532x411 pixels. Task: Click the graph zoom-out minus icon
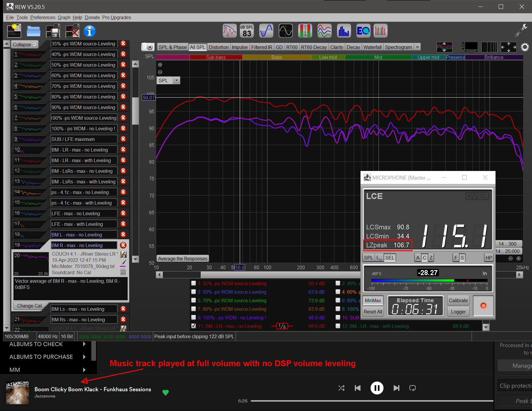pyautogui.click(x=160, y=72)
